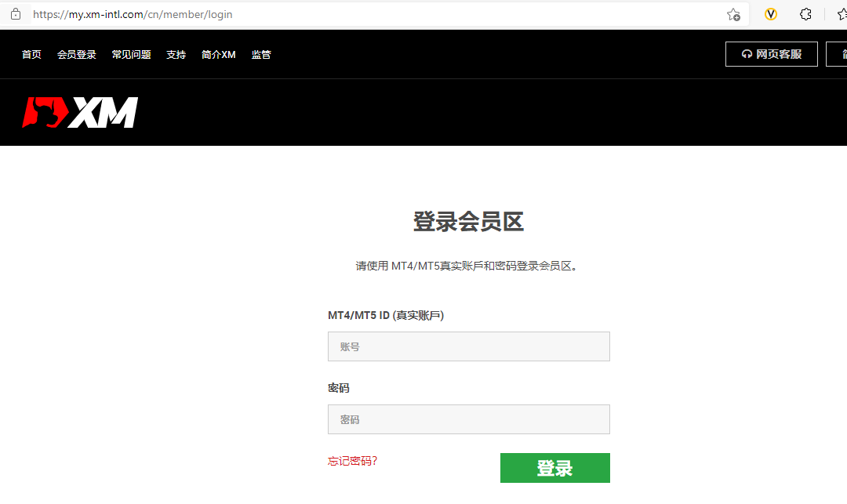Focus the 账号 MT4/MT5 ID input field

(468, 346)
